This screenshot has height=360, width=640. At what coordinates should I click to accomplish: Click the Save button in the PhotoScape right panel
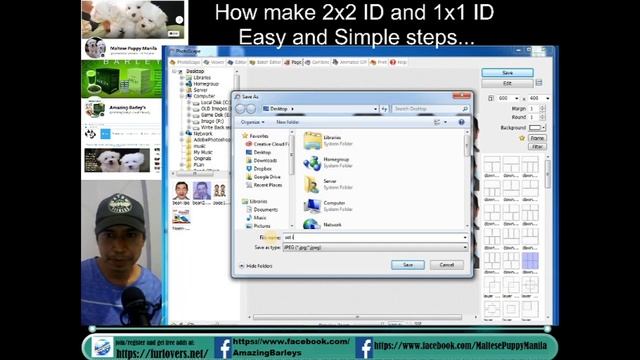coord(507,73)
